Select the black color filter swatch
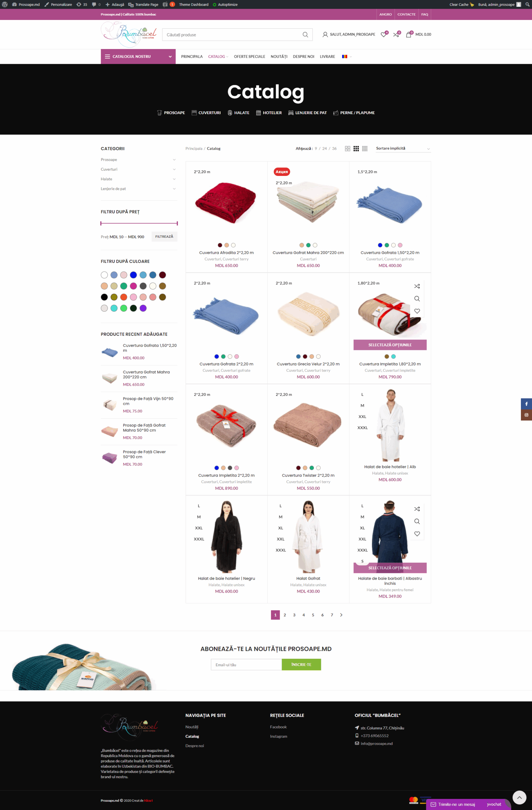The width and height of the screenshot is (532, 810). (104, 297)
